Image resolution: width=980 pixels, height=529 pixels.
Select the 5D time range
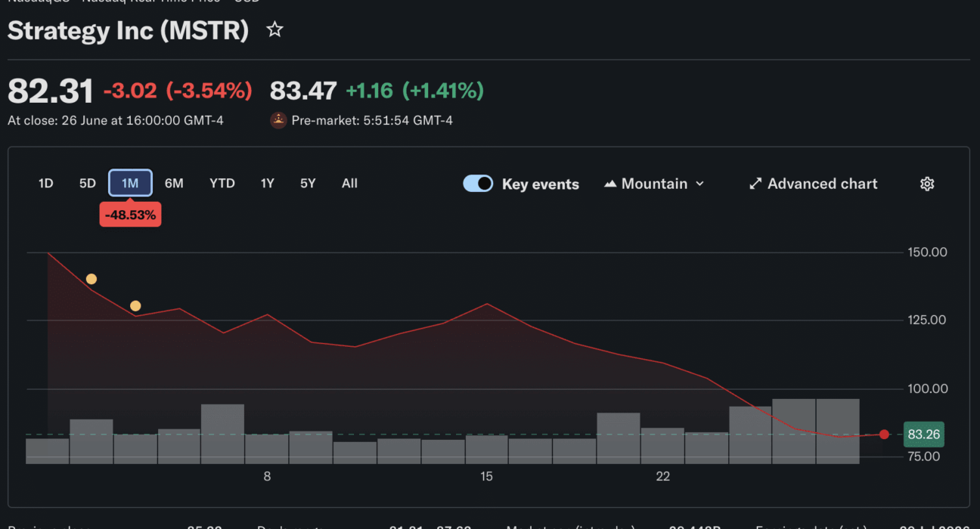88,183
